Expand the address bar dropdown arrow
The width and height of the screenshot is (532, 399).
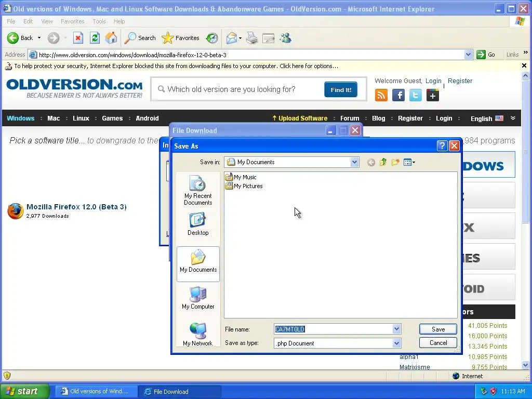pyautogui.click(x=468, y=55)
